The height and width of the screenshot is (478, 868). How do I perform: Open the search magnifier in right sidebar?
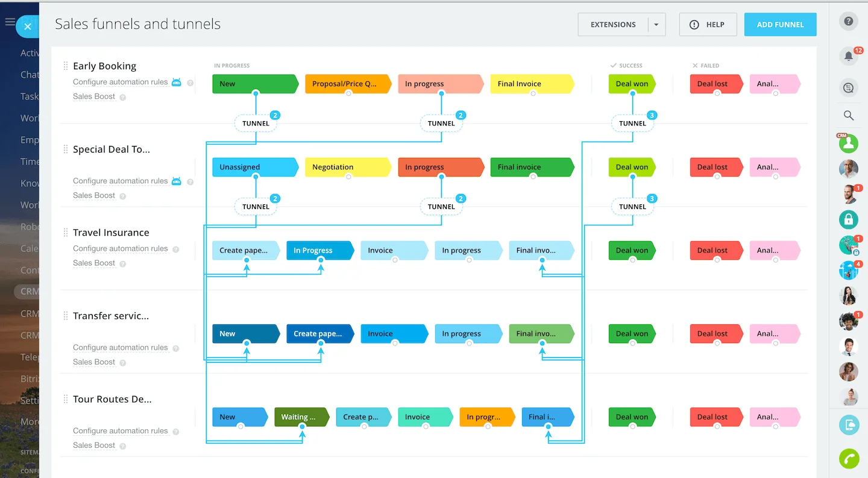pyautogui.click(x=849, y=115)
